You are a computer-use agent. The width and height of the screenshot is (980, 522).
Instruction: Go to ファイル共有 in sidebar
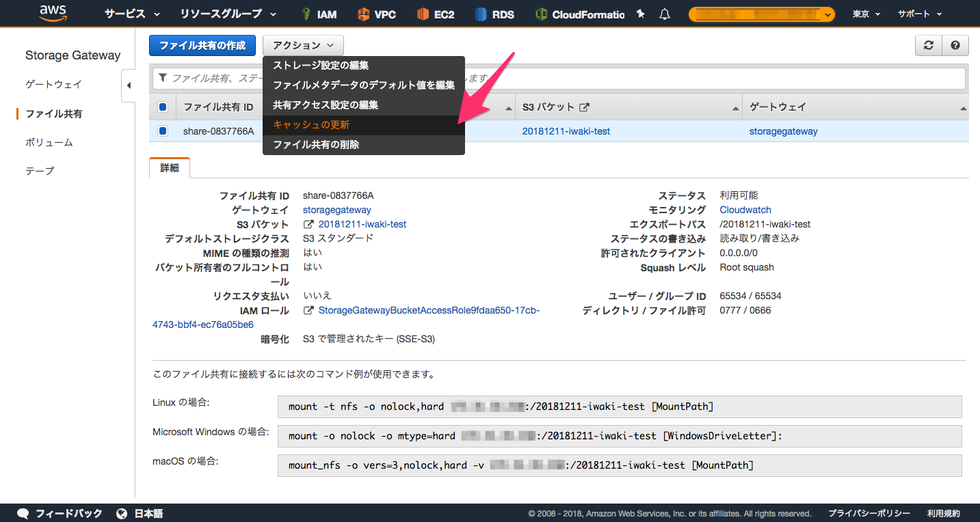pyautogui.click(x=53, y=113)
